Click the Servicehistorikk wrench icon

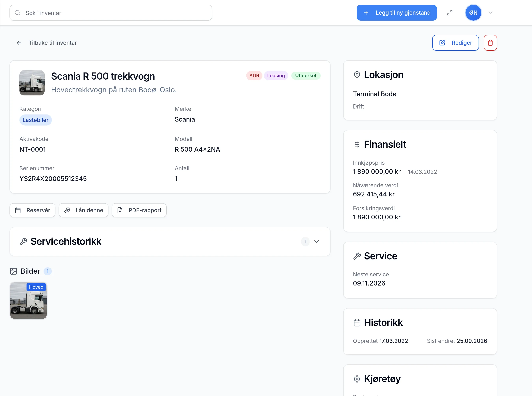pyautogui.click(x=23, y=241)
